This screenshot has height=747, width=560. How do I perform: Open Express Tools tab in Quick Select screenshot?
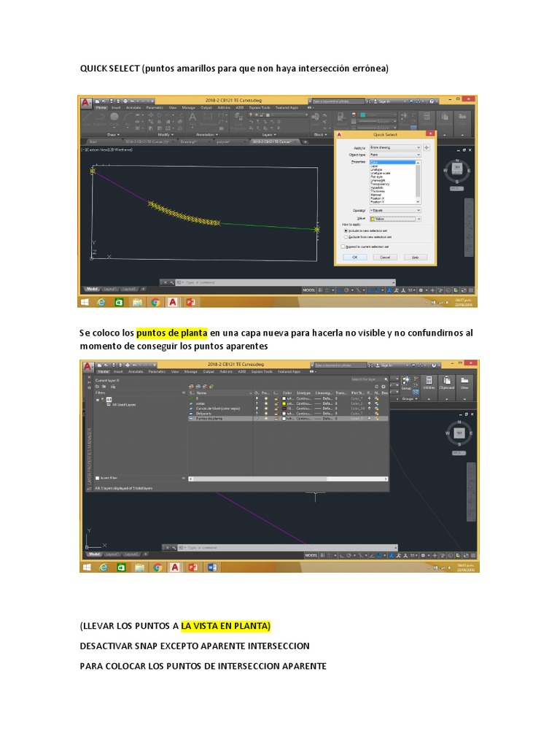(x=260, y=108)
